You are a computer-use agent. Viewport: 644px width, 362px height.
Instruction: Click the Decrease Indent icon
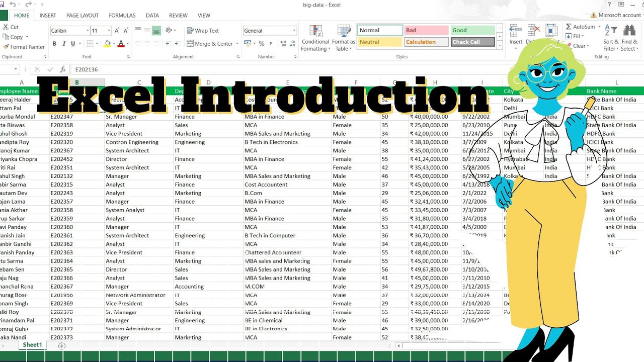[x=169, y=44]
